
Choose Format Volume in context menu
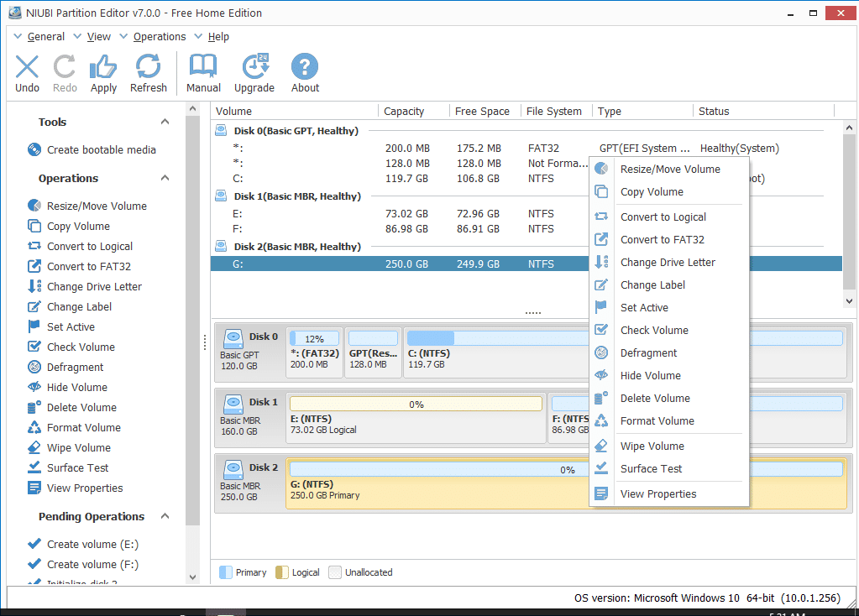[669, 420]
